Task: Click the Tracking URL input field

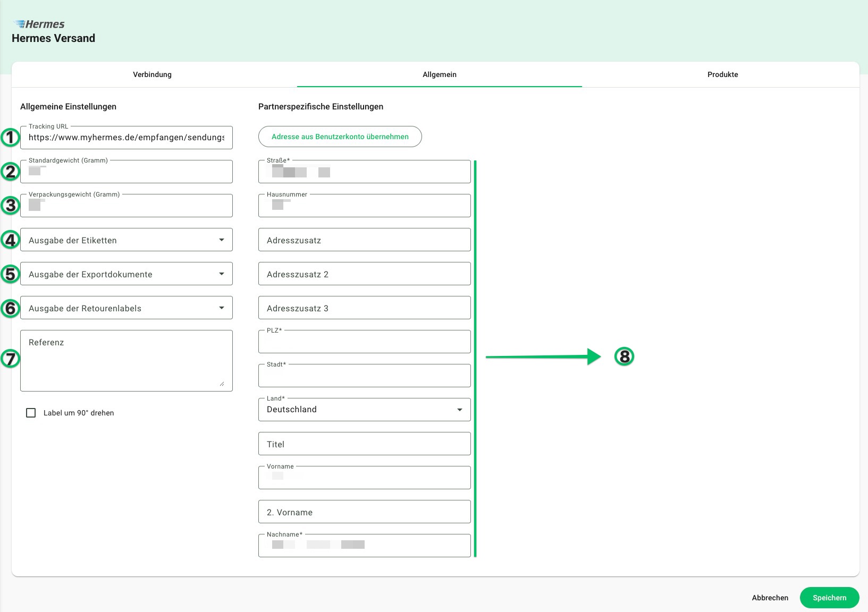Action: click(127, 138)
